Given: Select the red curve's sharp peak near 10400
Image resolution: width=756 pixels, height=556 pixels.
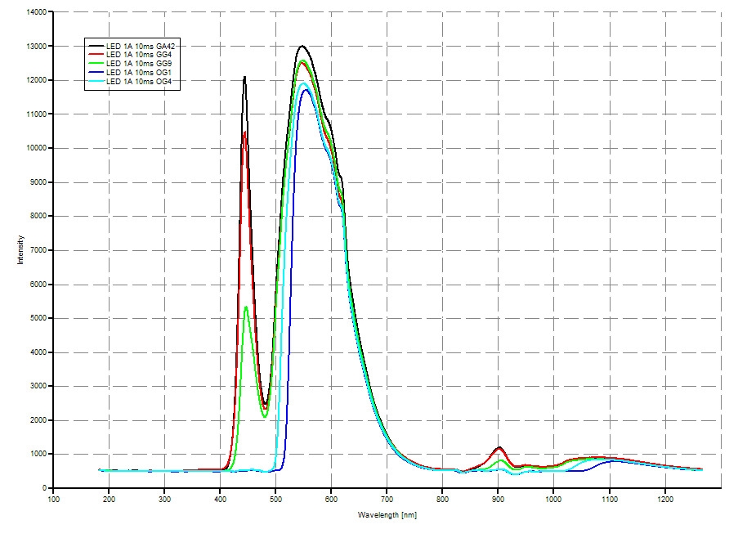Looking at the screenshot, I should [x=244, y=132].
